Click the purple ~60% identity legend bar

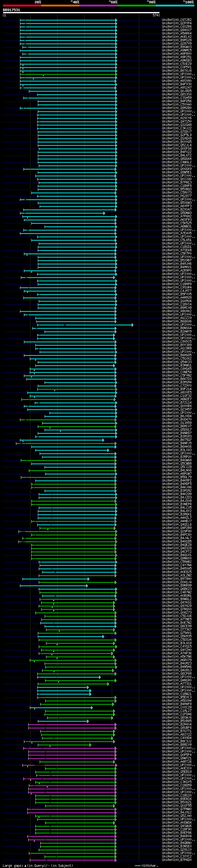point(98,6)
